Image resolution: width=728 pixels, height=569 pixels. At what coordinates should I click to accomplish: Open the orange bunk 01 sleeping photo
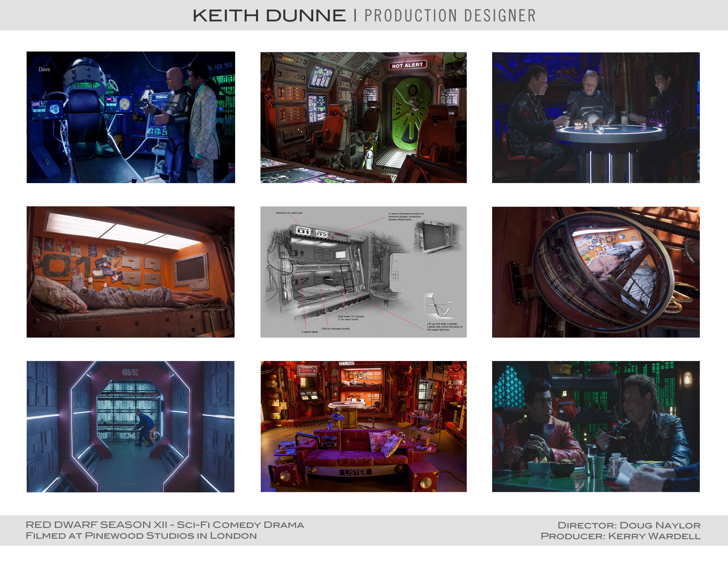coord(131,272)
